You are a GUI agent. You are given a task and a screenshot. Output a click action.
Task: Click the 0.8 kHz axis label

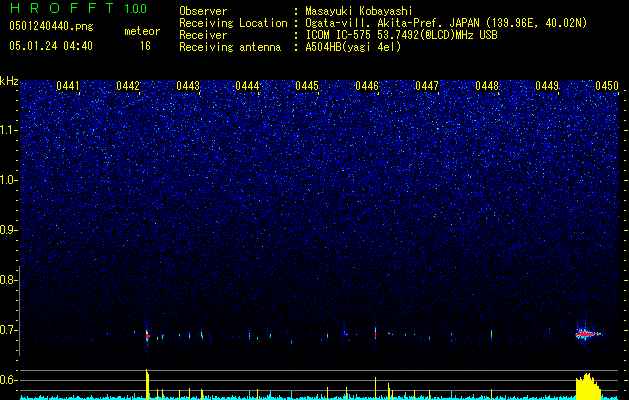tap(8, 280)
